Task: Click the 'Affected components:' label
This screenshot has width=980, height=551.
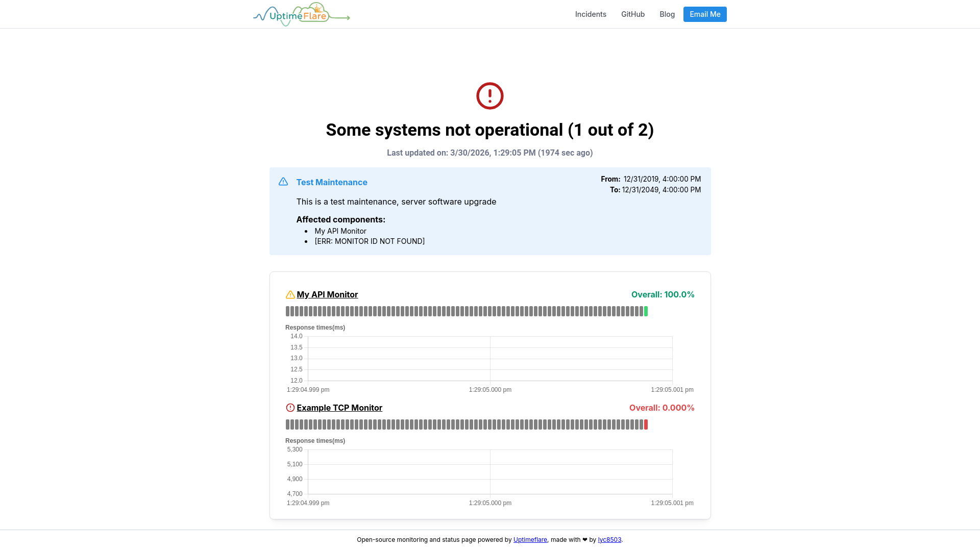Action: tap(341, 219)
